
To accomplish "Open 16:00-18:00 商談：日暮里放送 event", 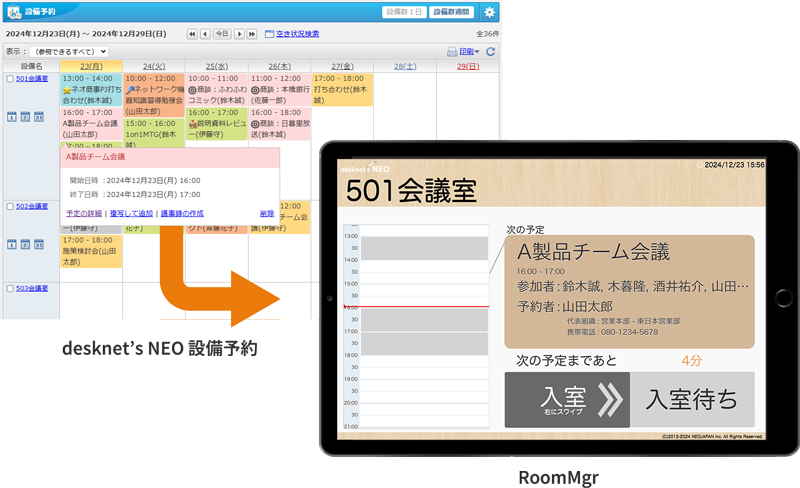I will pos(280,123).
